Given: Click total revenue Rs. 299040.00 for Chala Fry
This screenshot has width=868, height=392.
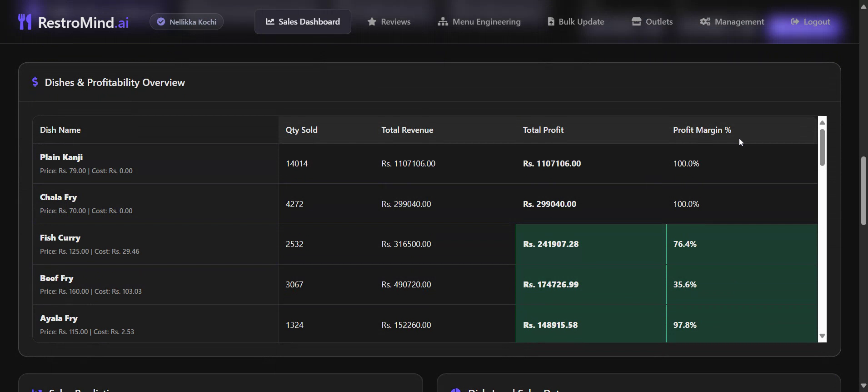Looking at the screenshot, I should 406,204.
